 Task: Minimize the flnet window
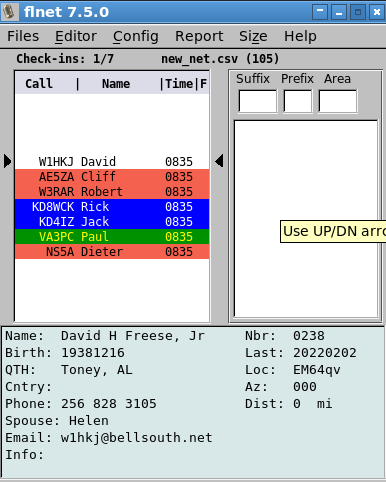(339, 12)
